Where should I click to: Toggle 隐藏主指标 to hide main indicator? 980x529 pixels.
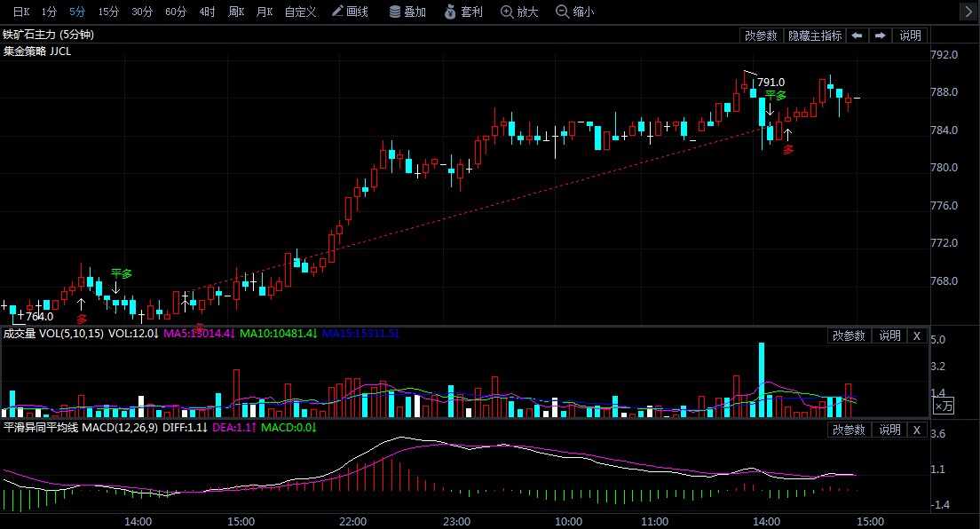pyautogui.click(x=814, y=36)
